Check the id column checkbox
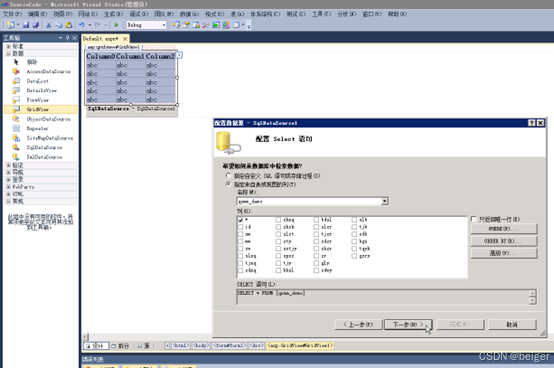Screen dimensions: 554x368 (241, 227)
